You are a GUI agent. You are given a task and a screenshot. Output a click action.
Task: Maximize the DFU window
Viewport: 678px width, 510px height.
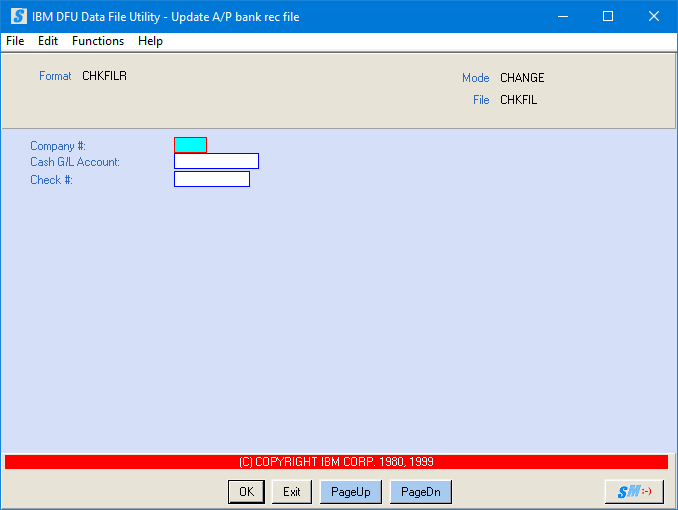608,16
